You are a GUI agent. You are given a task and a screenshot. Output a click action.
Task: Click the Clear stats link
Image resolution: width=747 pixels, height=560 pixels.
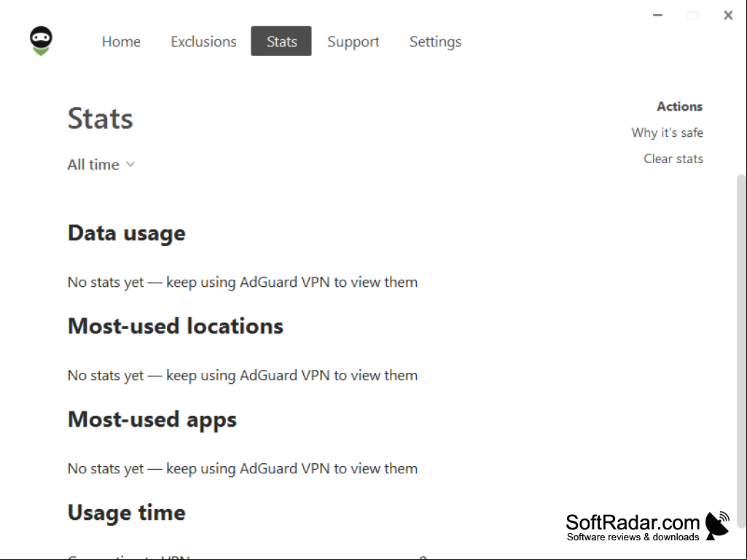[673, 159]
